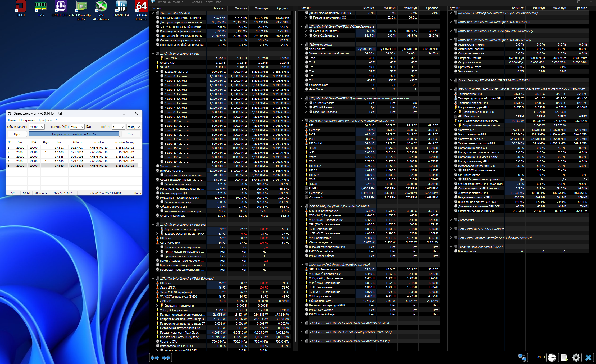
Task: Expand the PresentMon sensor group
Action: click(x=451, y=220)
